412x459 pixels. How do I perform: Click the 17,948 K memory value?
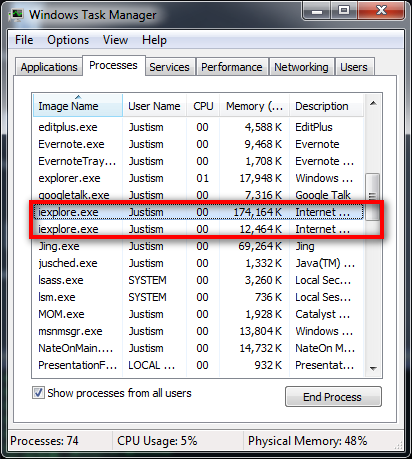point(261,178)
